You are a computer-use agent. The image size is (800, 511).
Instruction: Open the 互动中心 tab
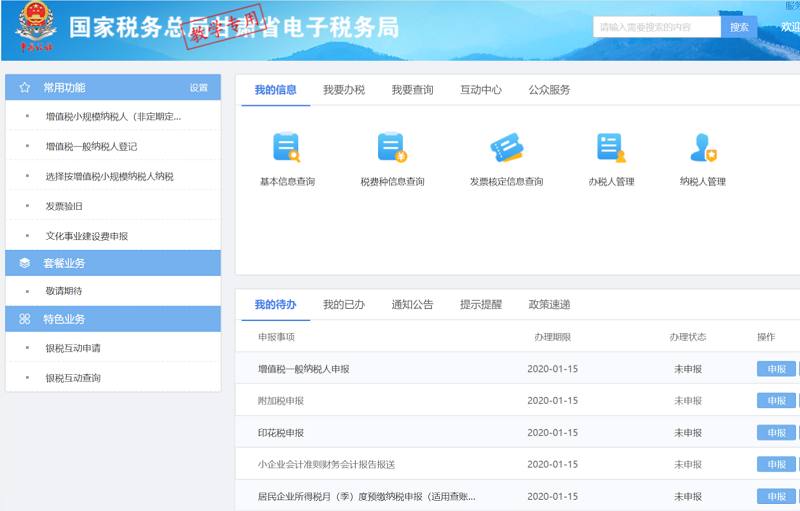pyautogui.click(x=481, y=90)
